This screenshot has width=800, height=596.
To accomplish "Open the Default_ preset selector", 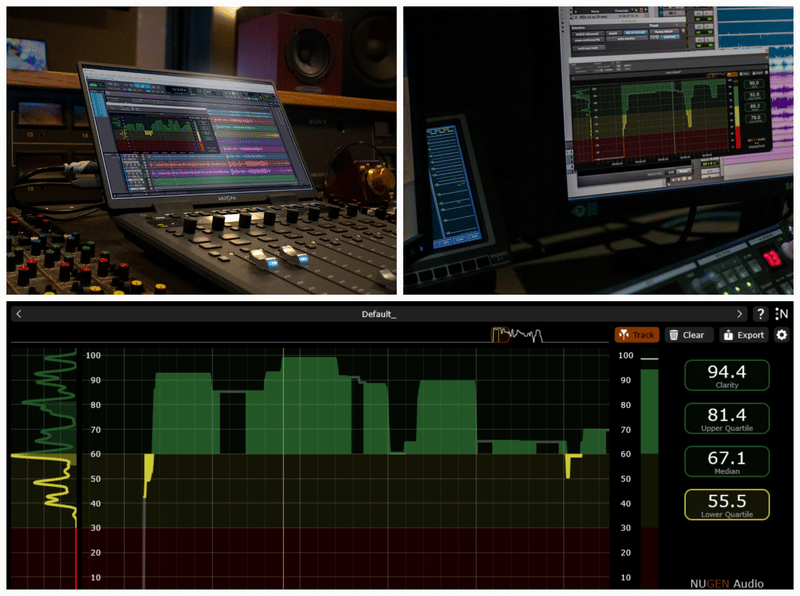I will [380, 313].
